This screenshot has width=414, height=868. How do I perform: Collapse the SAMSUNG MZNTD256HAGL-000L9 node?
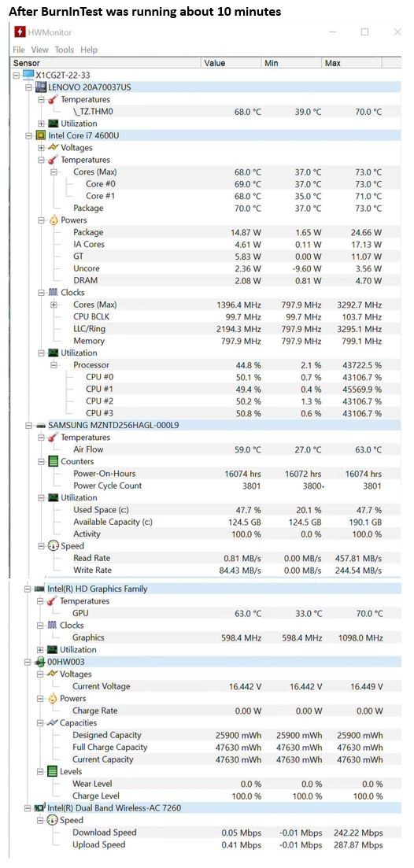29,425
